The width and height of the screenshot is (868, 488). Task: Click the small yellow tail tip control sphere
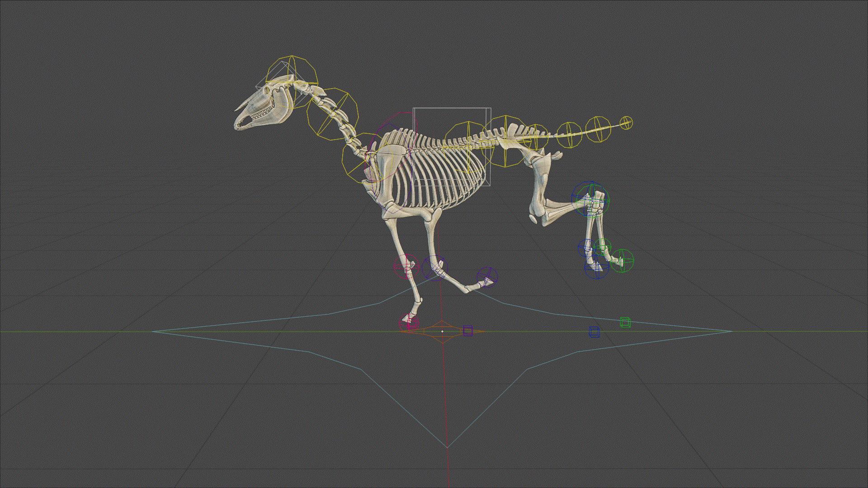tap(626, 122)
